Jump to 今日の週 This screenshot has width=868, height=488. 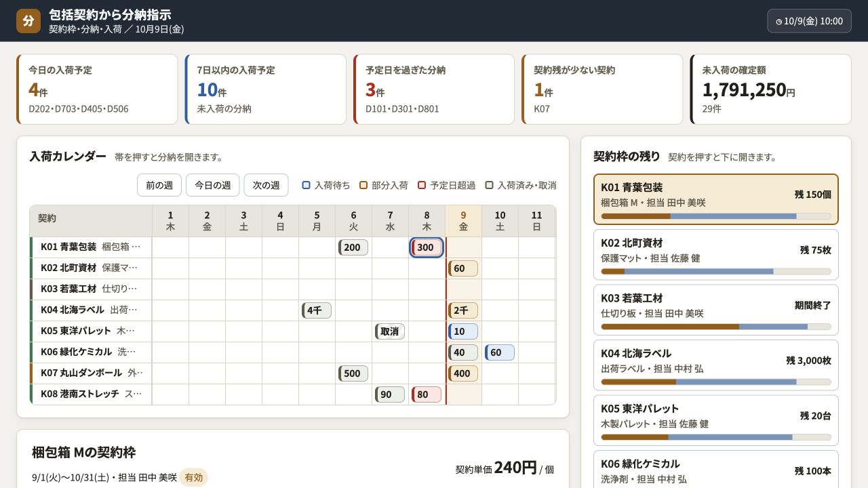tap(213, 185)
